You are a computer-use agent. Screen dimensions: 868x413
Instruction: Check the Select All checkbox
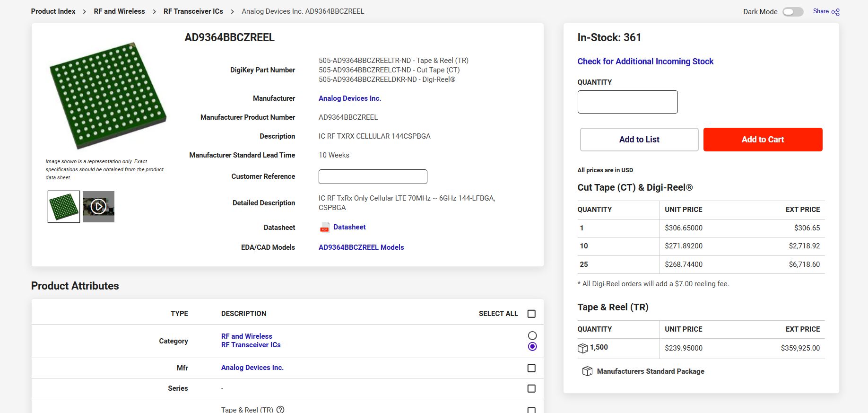tap(531, 314)
